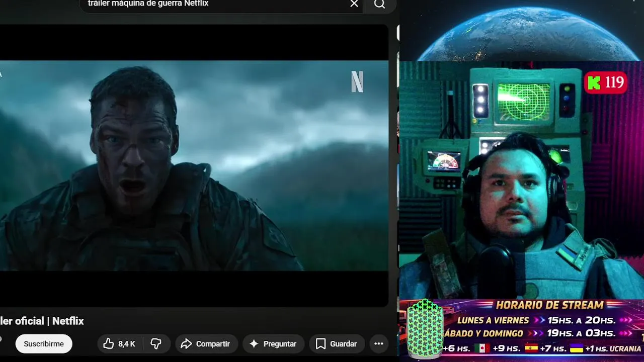The height and width of the screenshot is (362, 644).
Task: Click the 'HORARIO DE STREAM' banner heading
Action: [x=549, y=305]
